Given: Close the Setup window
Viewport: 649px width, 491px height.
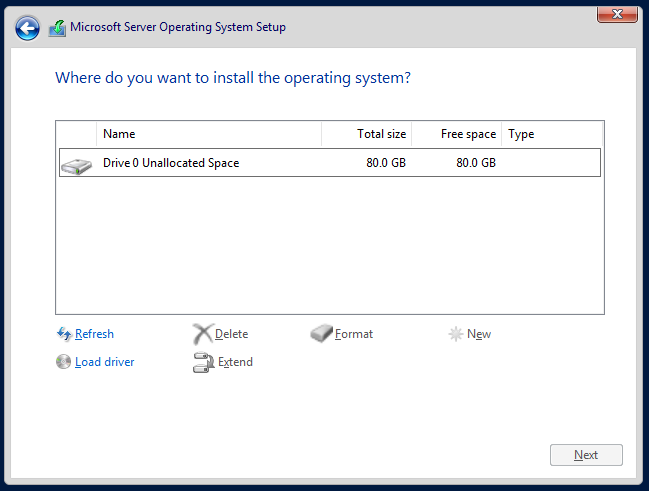Looking at the screenshot, I should tap(617, 14).
